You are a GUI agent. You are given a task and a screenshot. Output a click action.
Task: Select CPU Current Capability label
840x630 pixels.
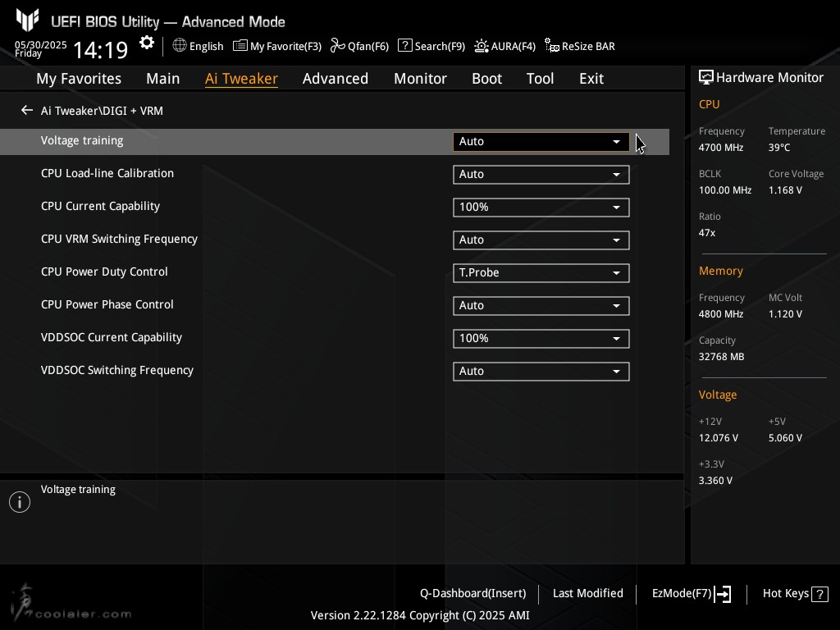100,206
